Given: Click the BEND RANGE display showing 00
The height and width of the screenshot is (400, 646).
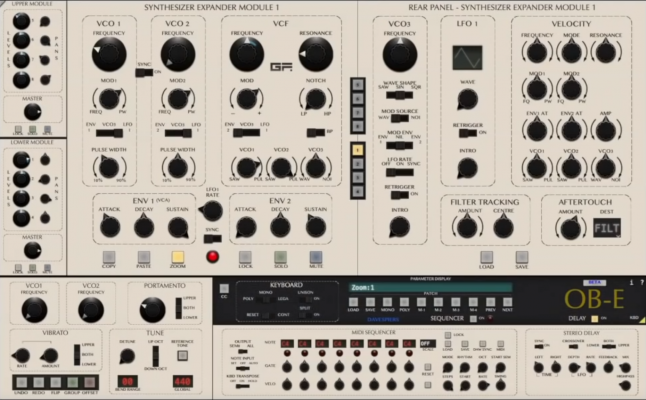Looking at the screenshot, I should 128,381.
